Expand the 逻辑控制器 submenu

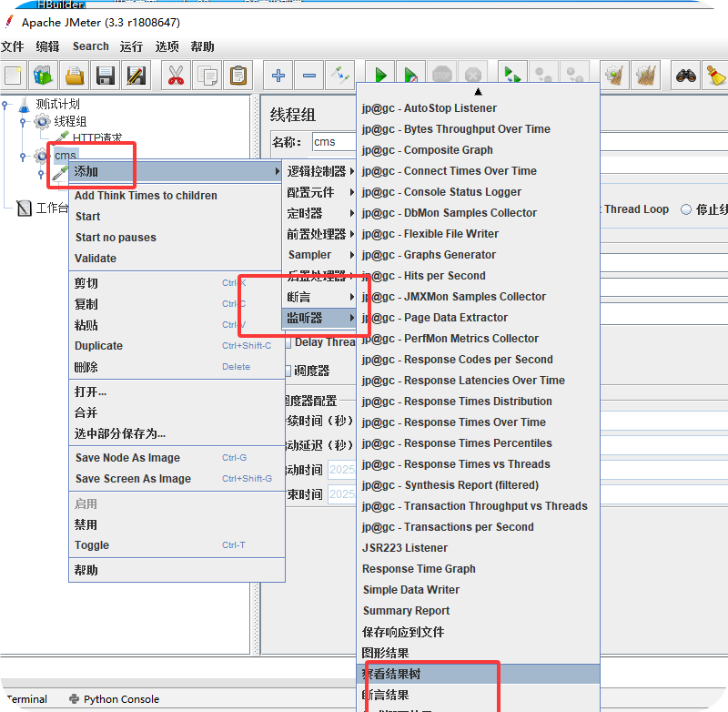[319, 171]
